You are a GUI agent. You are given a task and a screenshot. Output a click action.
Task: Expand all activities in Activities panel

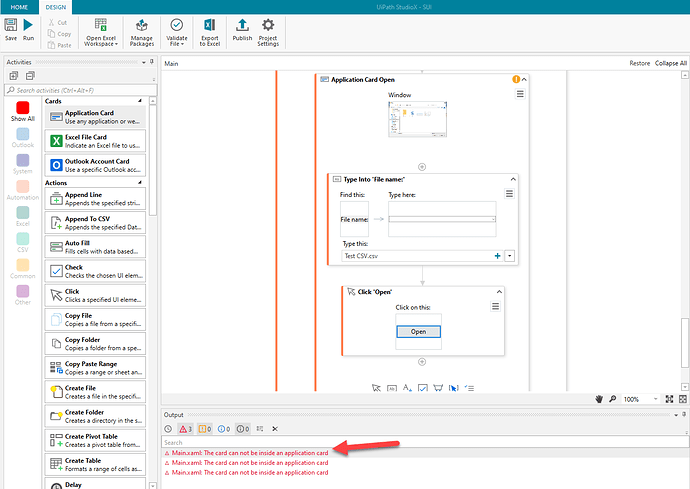14,76
